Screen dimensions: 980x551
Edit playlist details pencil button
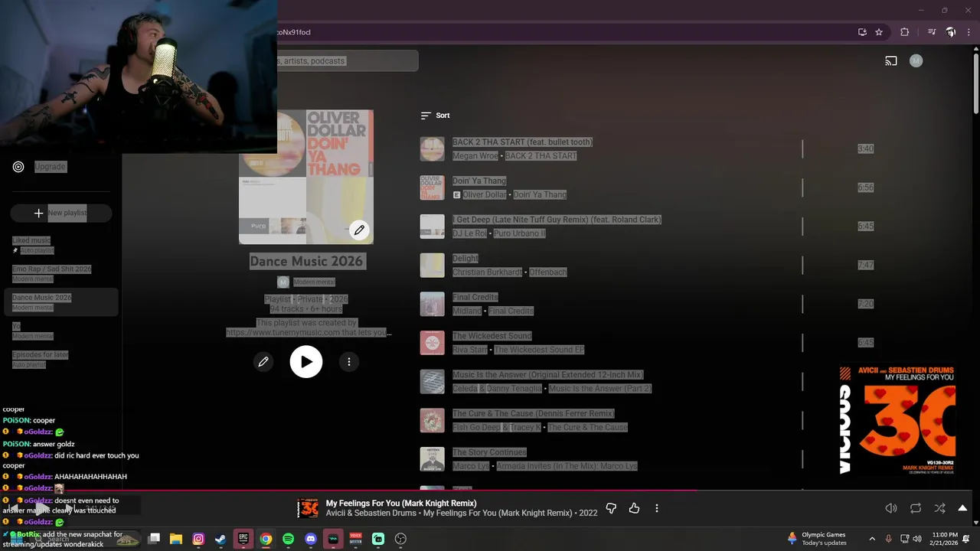coord(263,362)
